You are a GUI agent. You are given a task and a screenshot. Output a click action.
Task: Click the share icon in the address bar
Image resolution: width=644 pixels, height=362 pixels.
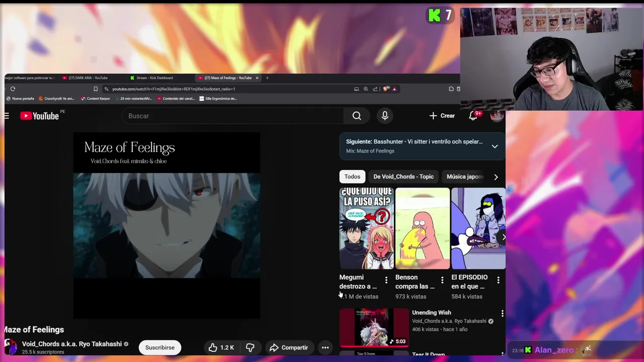point(375,89)
